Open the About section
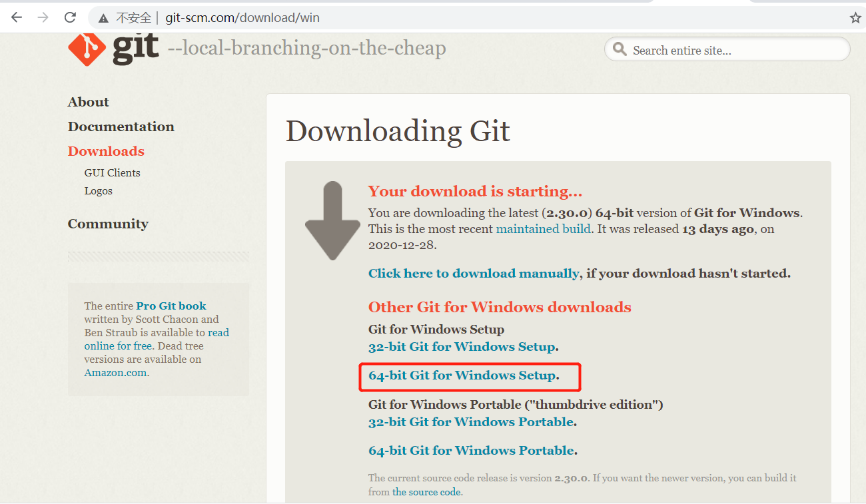The image size is (866, 504). point(88,102)
